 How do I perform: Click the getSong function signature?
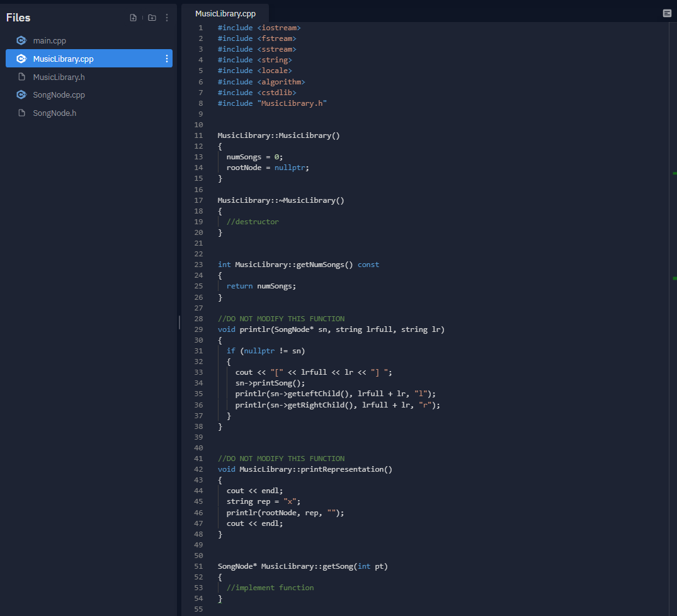click(303, 566)
